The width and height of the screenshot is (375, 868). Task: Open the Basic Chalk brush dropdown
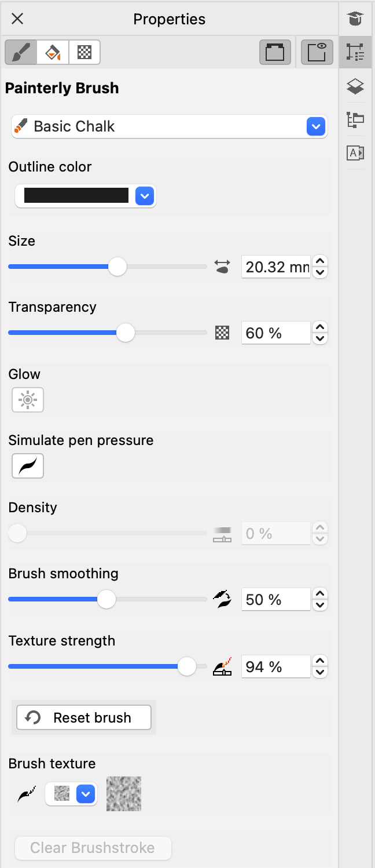(x=315, y=126)
